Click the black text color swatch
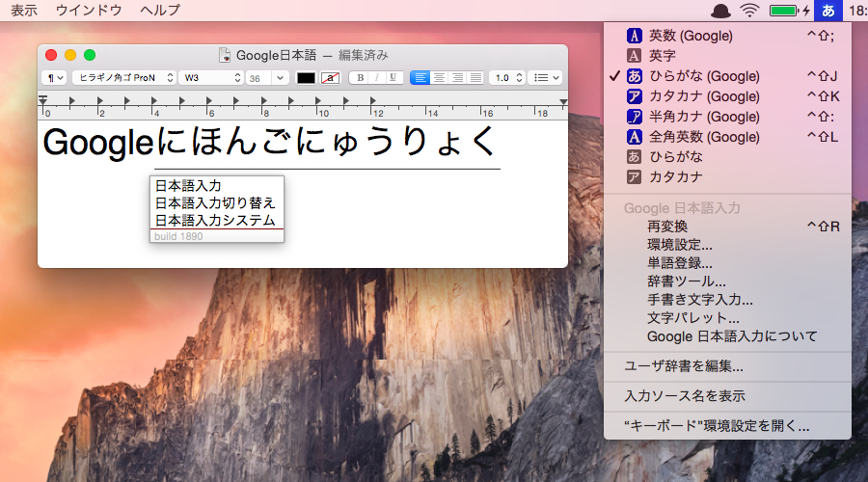The width and height of the screenshot is (868, 482). [306, 78]
